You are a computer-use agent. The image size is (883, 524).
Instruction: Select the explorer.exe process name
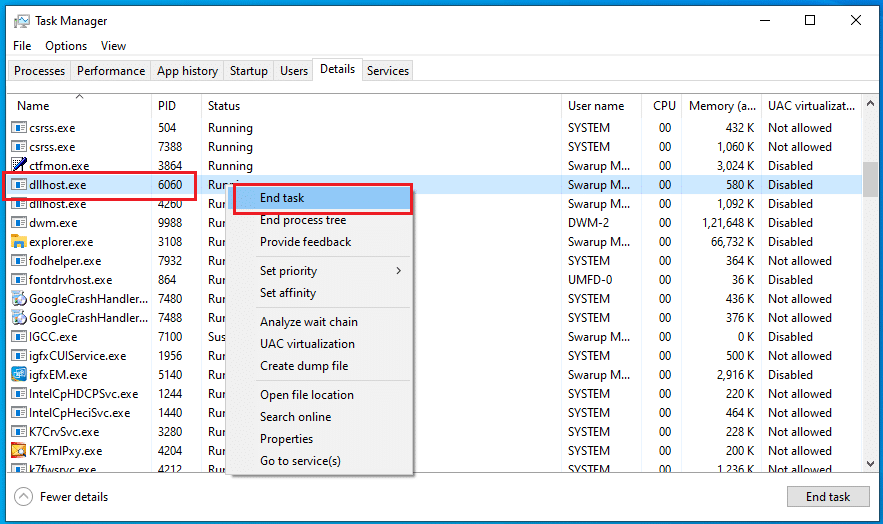tap(61, 242)
